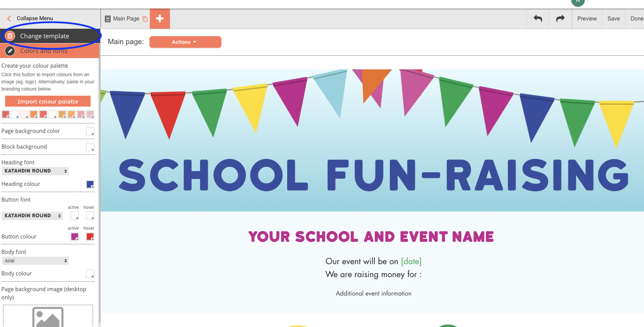Image resolution: width=644 pixels, height=327 pixels.
Task: Open the Body font Arial dropdown
Action: tap(35, 261)
